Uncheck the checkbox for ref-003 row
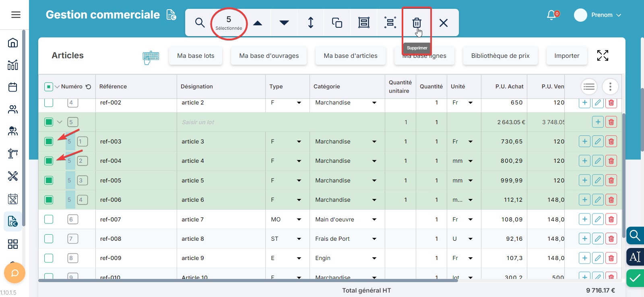This screenshot has width=644, height=297. point(49,141)
